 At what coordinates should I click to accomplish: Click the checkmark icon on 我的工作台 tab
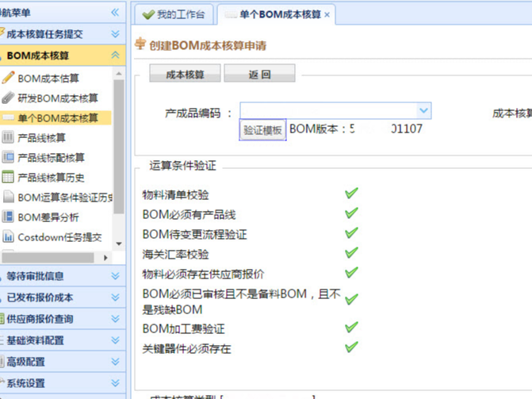[x=148, y=14]
